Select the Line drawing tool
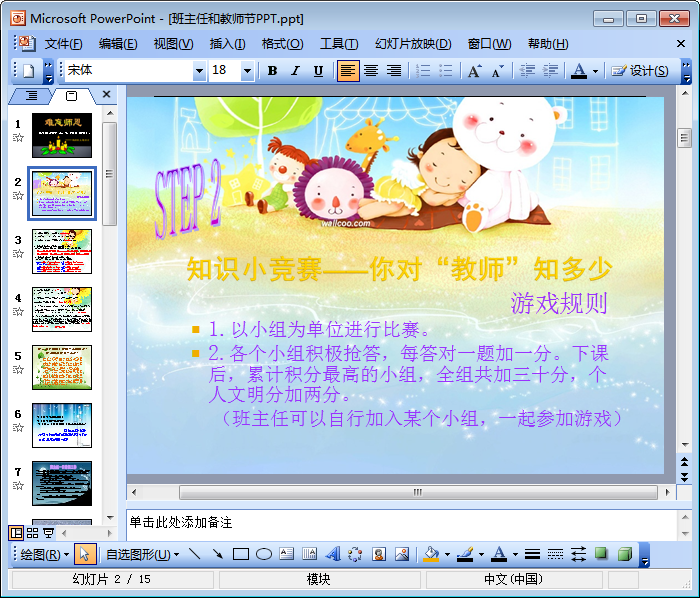The height and width of the screenshot is (598, 700). point(194,555)
